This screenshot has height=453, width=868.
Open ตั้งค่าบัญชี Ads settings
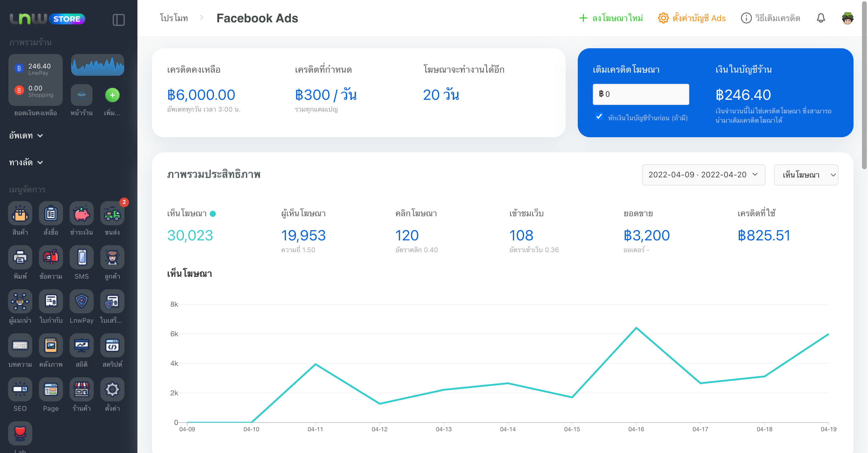coord(691,18)
